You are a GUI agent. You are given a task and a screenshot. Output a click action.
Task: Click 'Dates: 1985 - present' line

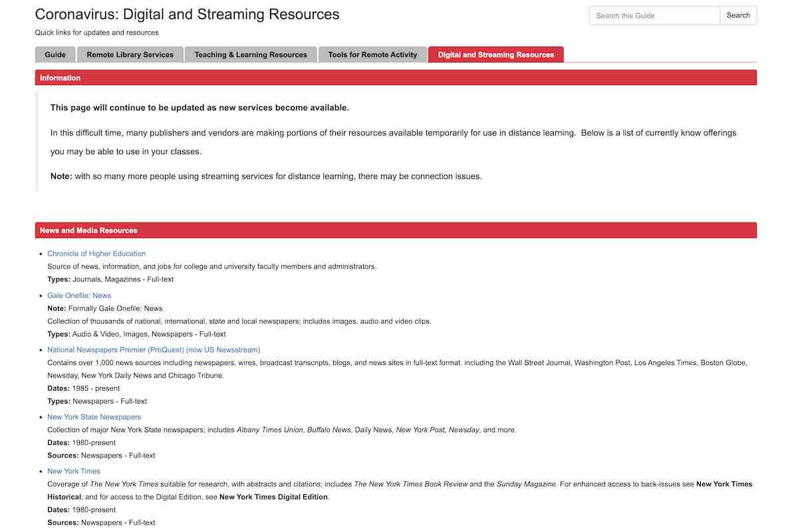click(84, 388)
